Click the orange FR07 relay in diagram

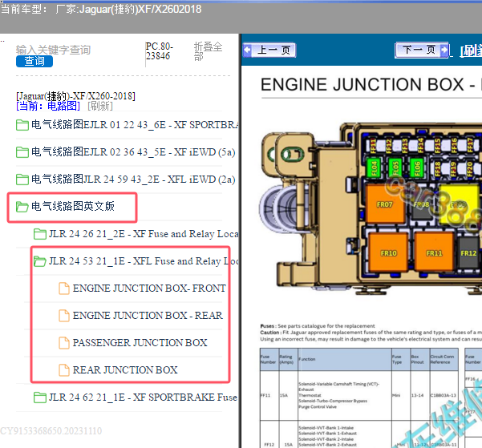[x=384, y=204]
